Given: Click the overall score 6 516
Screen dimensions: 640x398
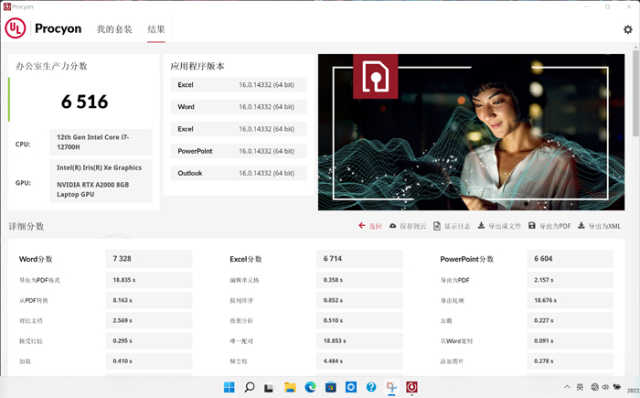Looking at the screenshot, I should point(84,102).
